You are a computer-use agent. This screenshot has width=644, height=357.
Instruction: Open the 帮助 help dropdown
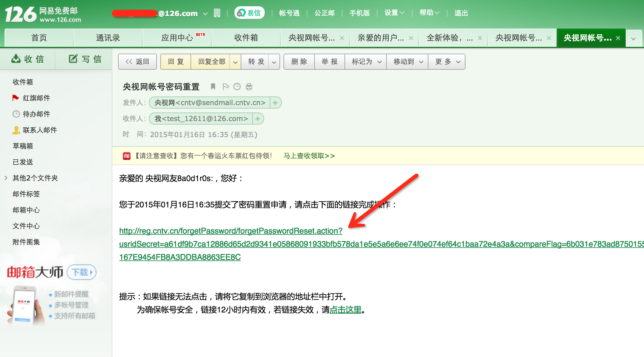(429, 13)
